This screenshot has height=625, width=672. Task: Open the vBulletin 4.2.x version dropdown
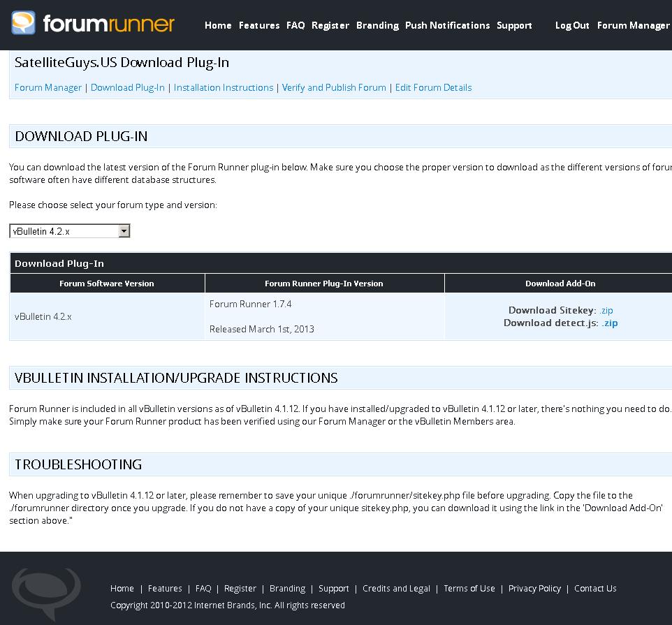tap(69, 231)
